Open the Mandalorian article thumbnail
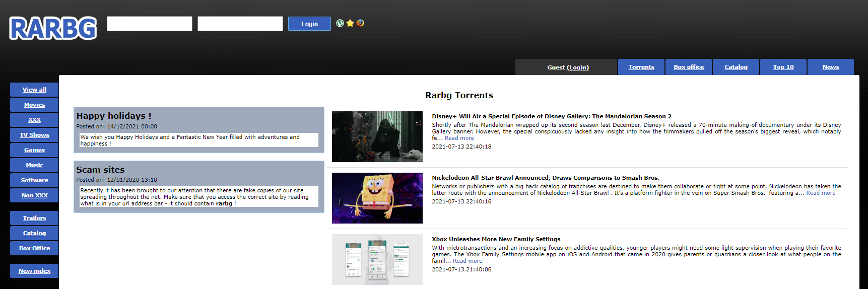Image resolution: width=868 pixels, height=289 pixels. click(x=377, y=136)
